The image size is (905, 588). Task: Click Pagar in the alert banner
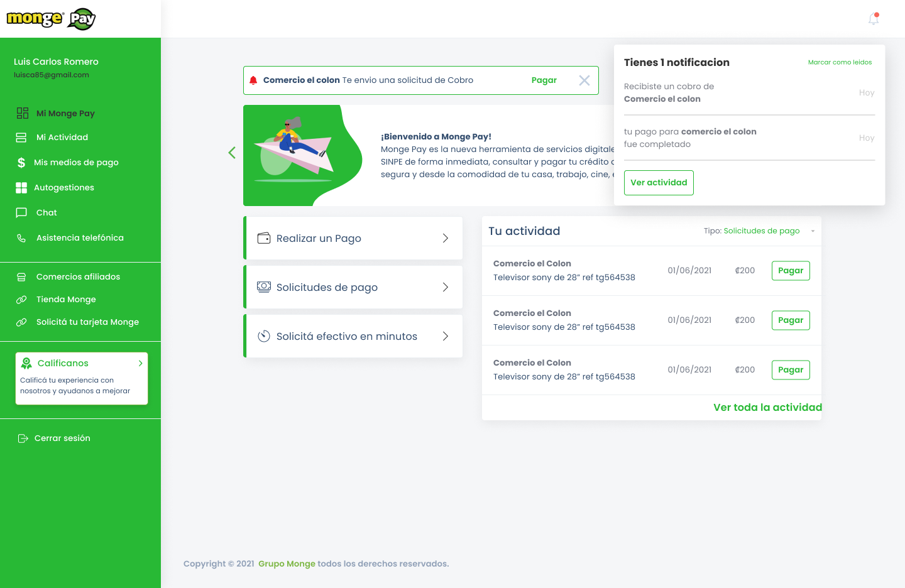coord(544,80)
